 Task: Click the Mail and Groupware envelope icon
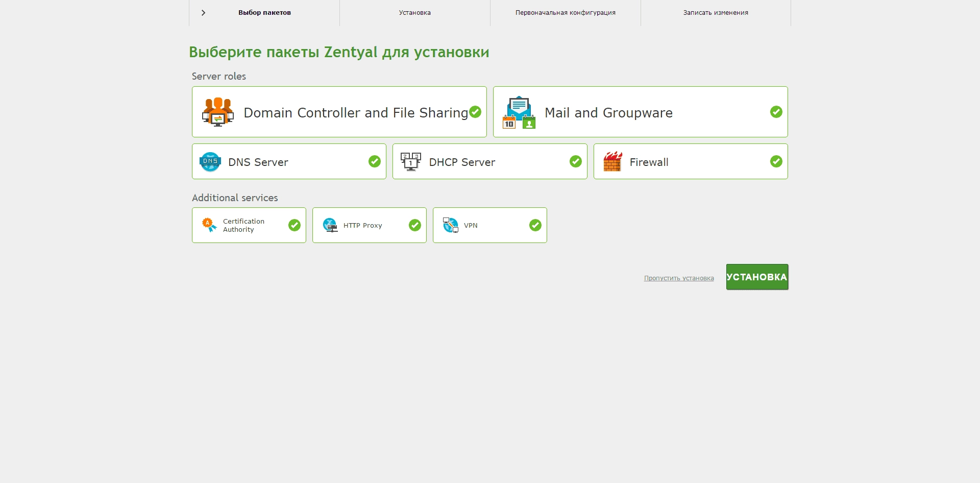coord(519,112)
